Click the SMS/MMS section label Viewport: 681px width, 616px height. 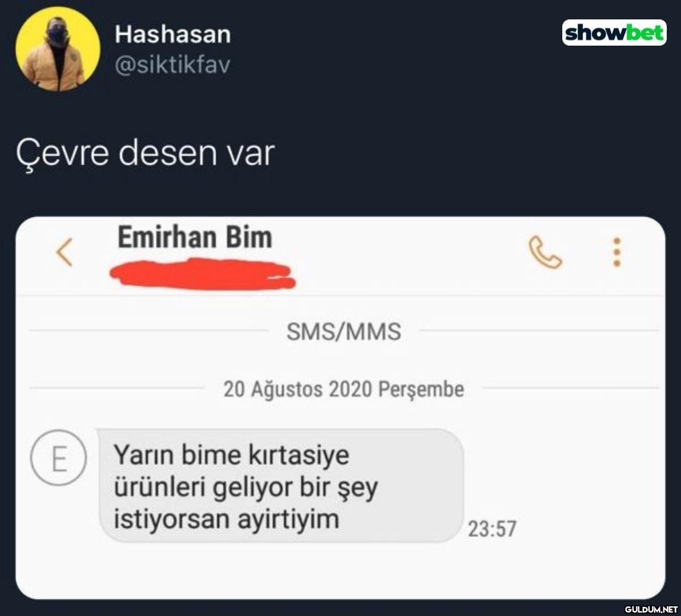click(x=344, y=331)
